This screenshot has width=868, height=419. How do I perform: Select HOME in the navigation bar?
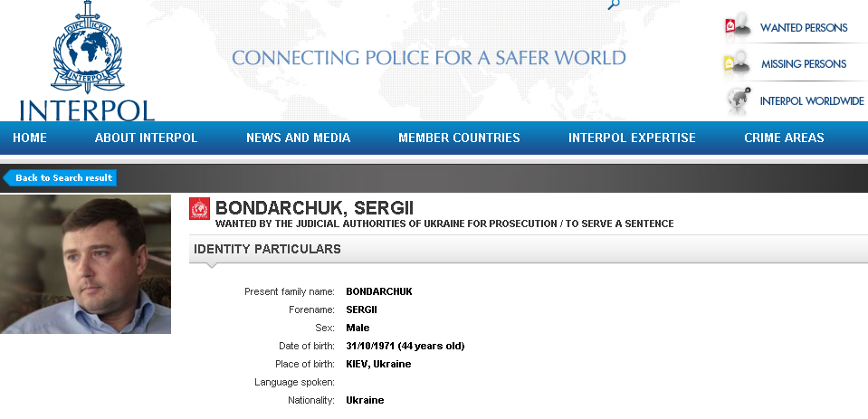[x=30, y=138]
